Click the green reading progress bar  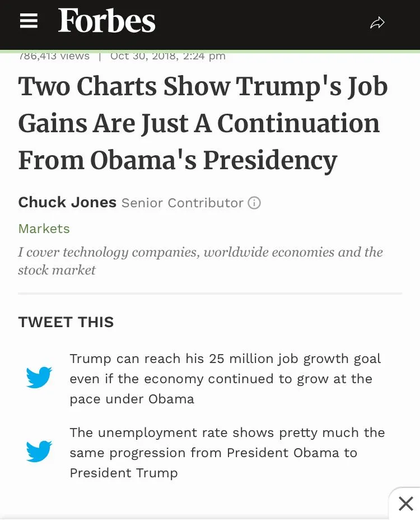(210, 51)
